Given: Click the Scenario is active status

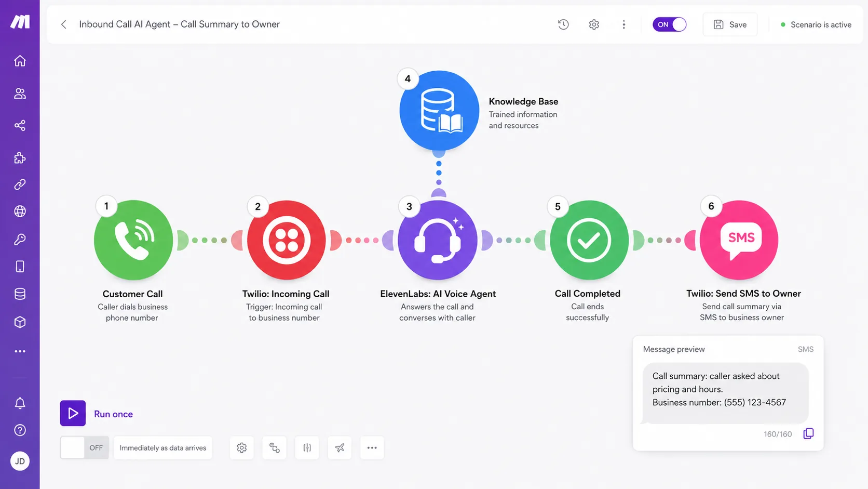Looking at the screenshot, I should pyautogui.click(x=816, y=24).
